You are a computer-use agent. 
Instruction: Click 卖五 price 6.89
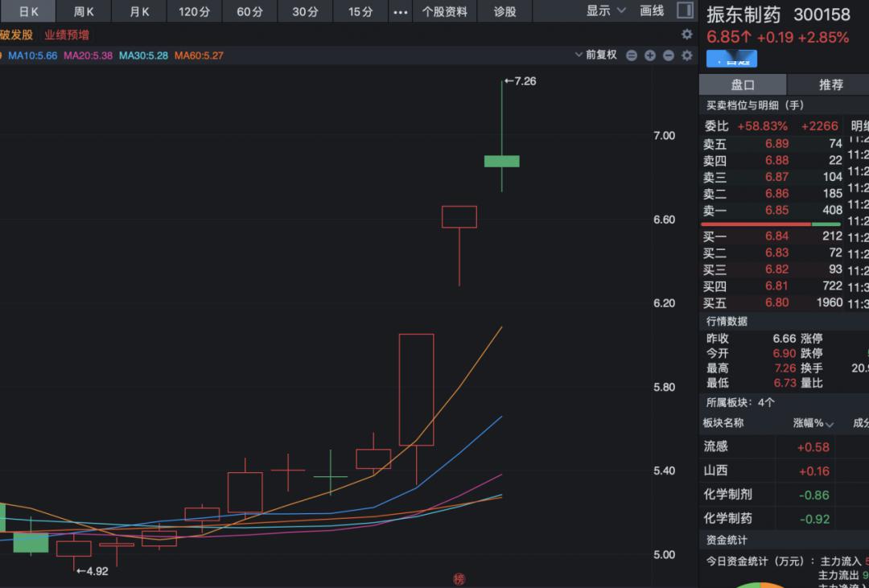[777, 144]
